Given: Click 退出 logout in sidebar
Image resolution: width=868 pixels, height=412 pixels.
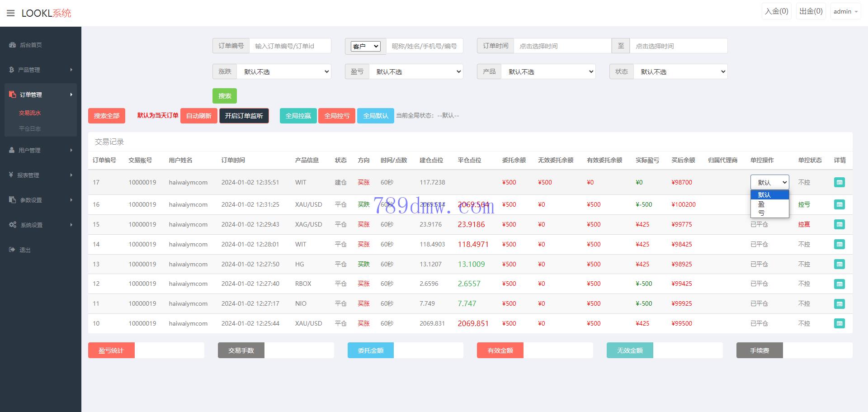Looking at the screenshot, I should [25, 250].
